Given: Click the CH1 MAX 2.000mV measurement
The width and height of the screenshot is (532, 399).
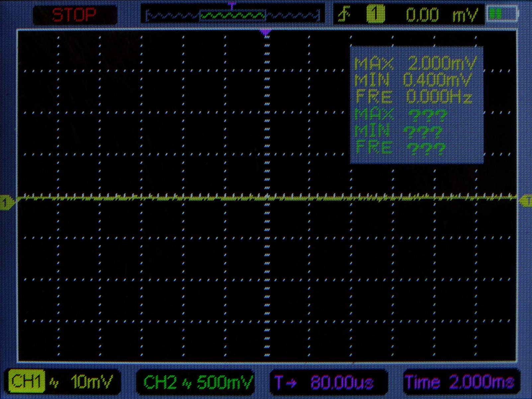Looking at the screenshot, I should point(416,63).
